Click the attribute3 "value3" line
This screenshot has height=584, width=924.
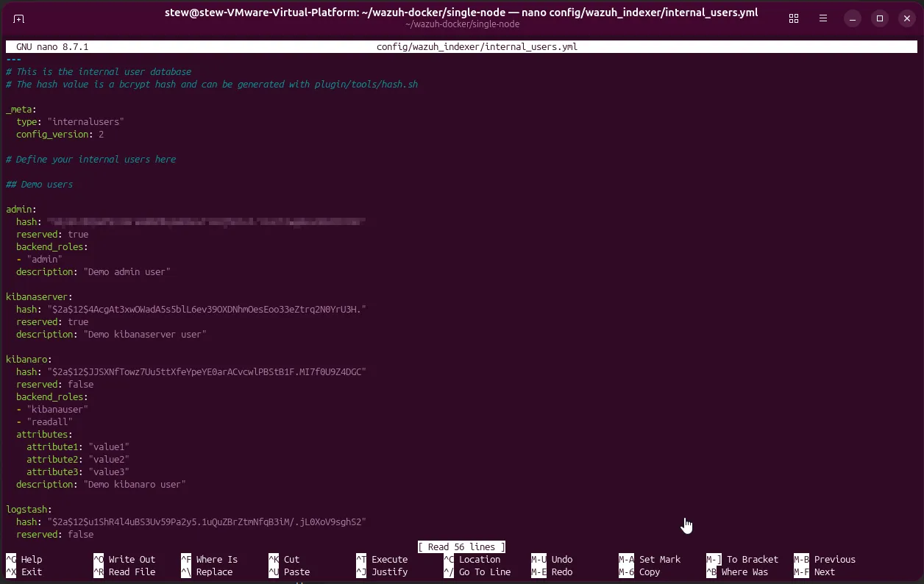[78, 472]
